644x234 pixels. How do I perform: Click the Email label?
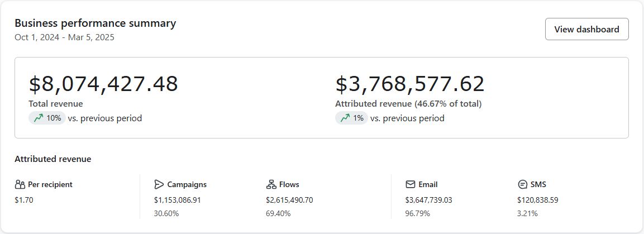(x=427, y=184)
